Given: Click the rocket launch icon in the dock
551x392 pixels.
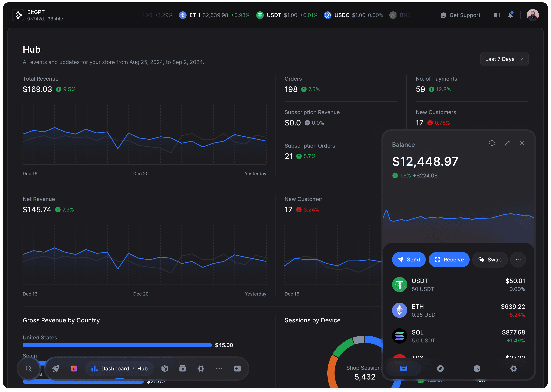Looking at the screenshot, I should [x=56, y=369].
